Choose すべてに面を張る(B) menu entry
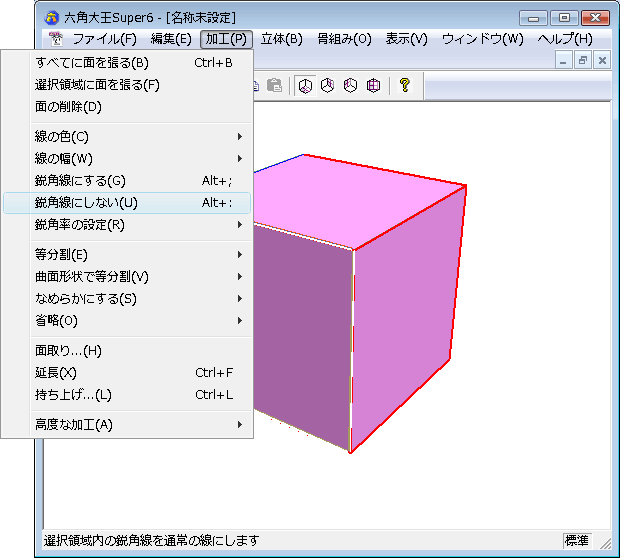The image size is (620, 558). click(x=127, y=63)
